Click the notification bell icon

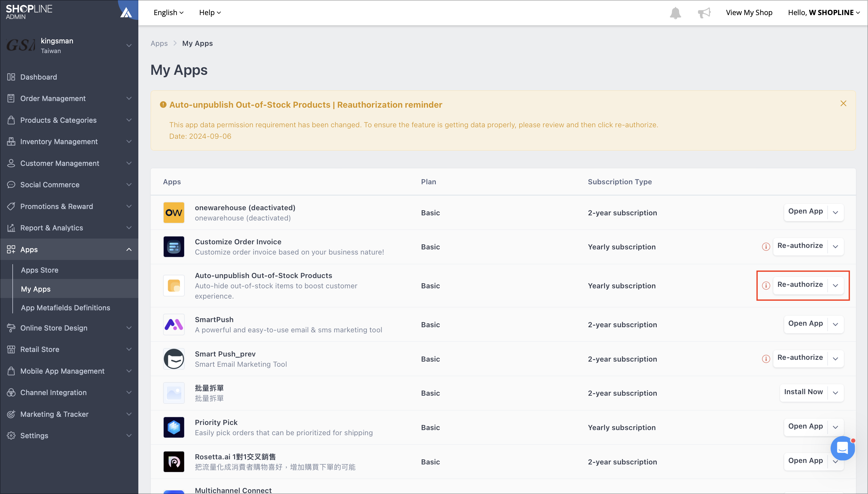[x=675, y=13]
